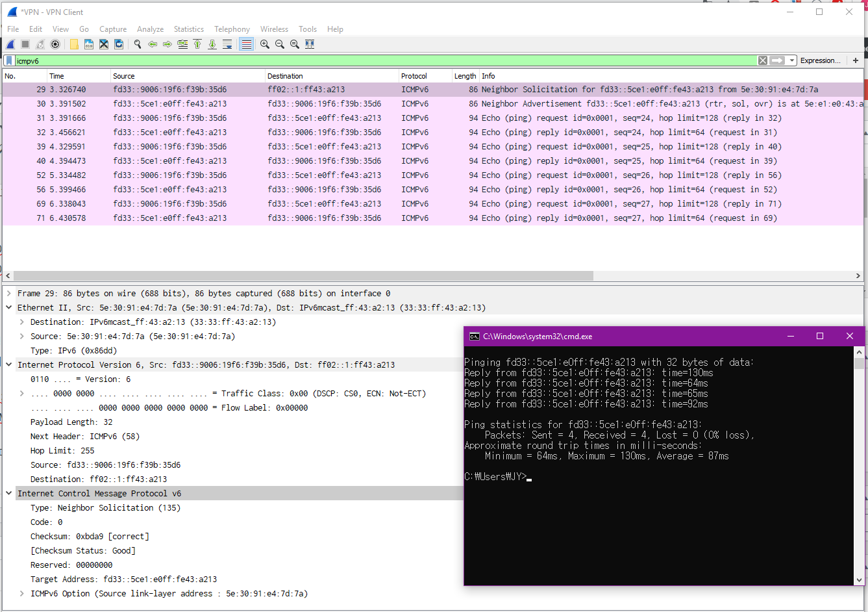
Task: Open the View menu
Action: click(60, 29)
